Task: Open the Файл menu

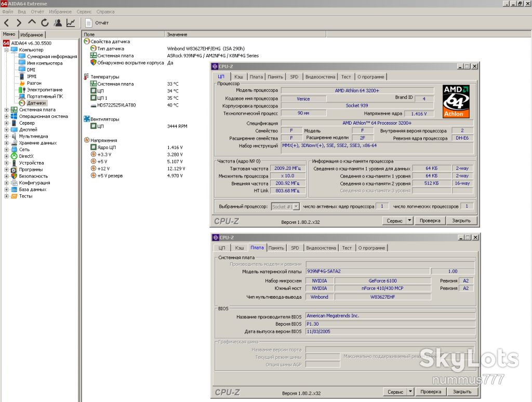Action: click(x=7, y=11)
